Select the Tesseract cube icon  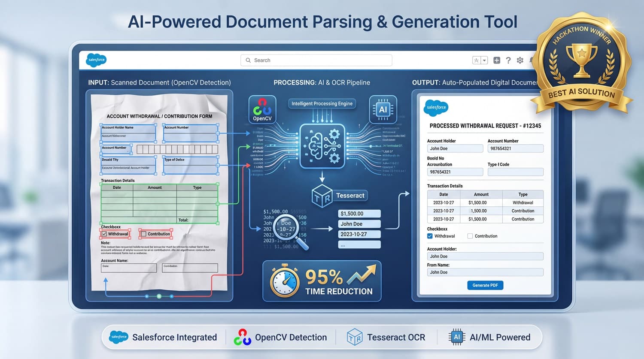[x=323, y=196]
